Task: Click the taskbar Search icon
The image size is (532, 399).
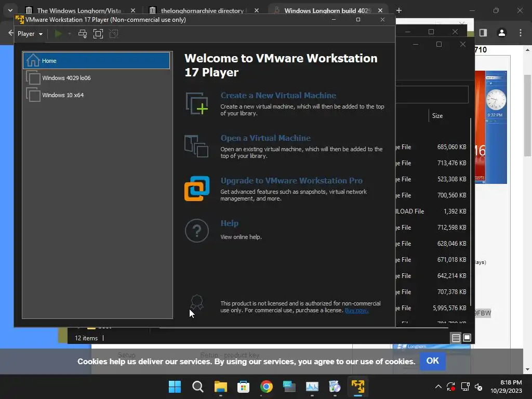Action: pos(198,387)
